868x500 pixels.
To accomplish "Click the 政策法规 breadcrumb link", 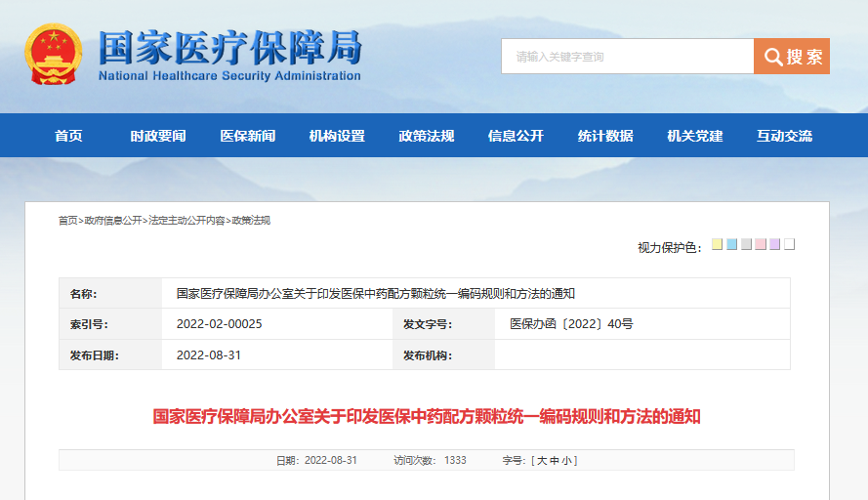I will pos(251,221).
